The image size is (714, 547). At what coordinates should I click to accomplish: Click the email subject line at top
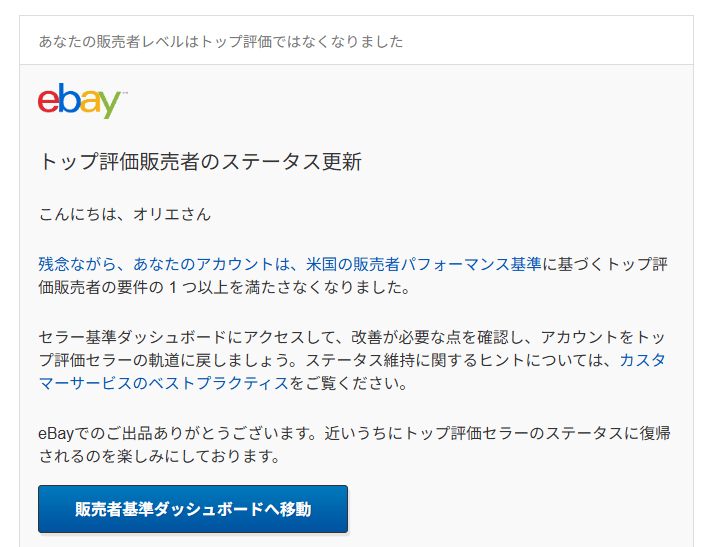click(x=221, y=41)
